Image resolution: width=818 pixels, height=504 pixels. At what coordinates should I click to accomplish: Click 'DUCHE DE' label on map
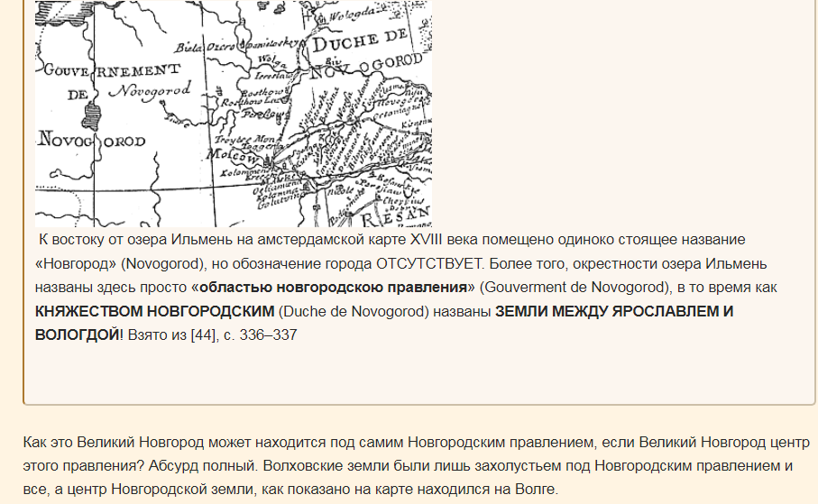(x=360, y=41)
